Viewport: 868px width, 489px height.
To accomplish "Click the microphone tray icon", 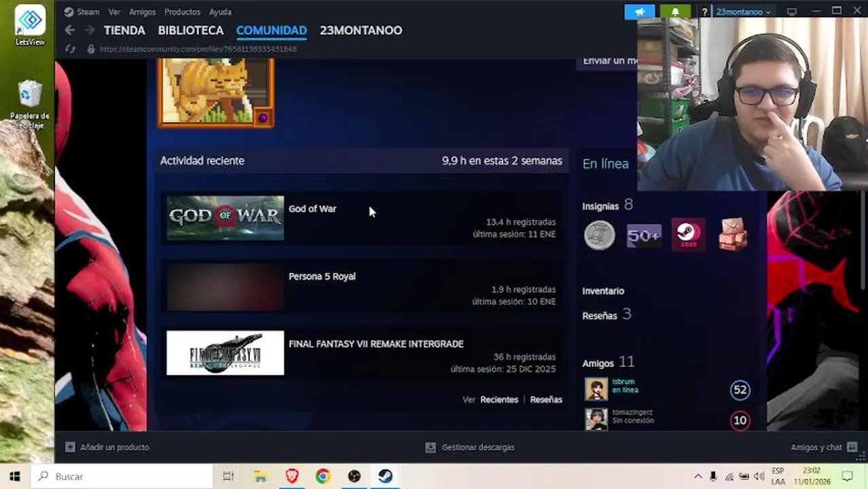I will tap(713, 476).
